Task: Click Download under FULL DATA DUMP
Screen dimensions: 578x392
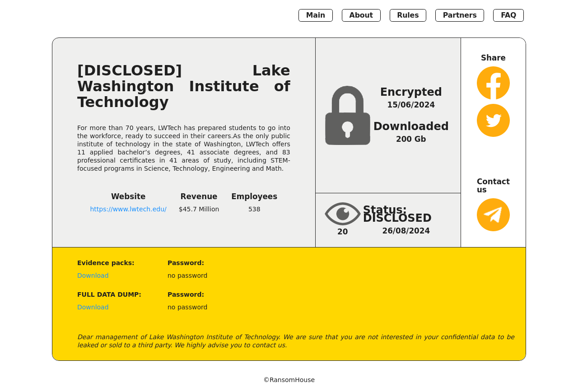Action: tap(93, 307)
